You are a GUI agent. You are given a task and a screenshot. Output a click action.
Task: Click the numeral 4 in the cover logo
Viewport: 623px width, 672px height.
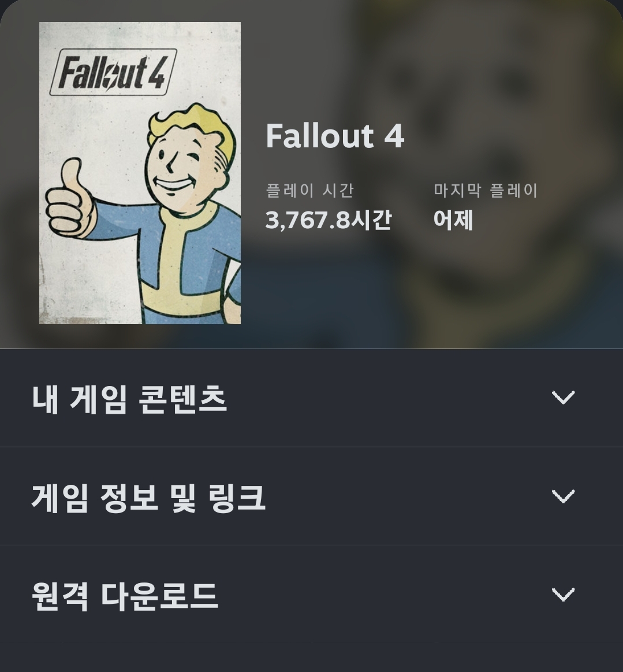click(x=156, y=72)
